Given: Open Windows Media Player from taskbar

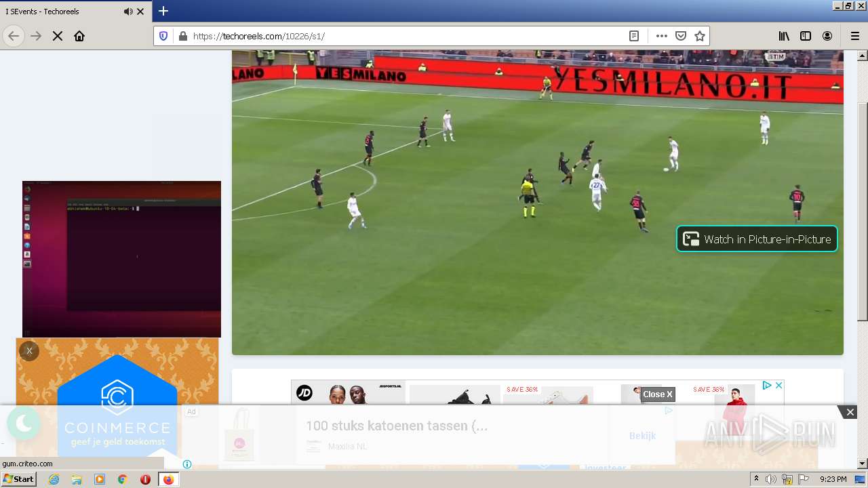Looking at the screenshot, I should (x=100, y=479).
